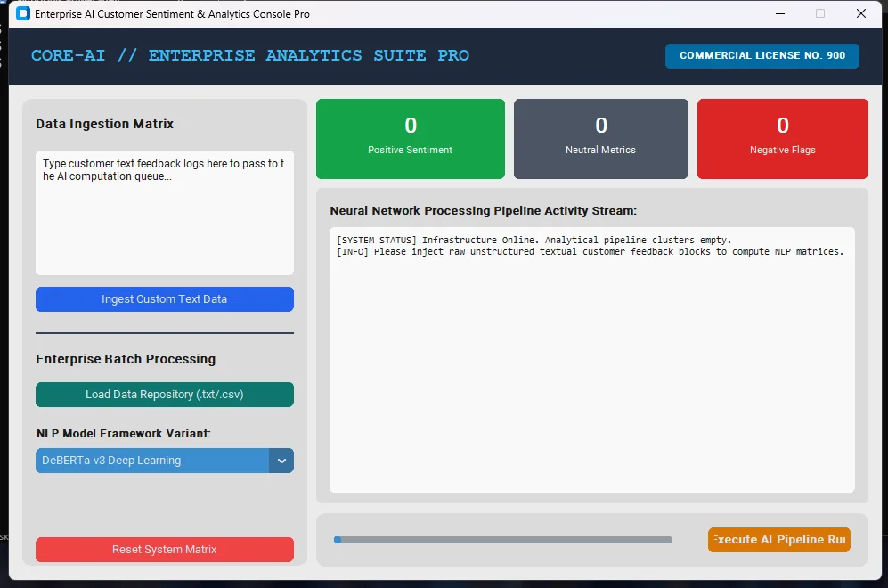Minimize the Analytics Console window
888x588 pixels.
point(780,13)
